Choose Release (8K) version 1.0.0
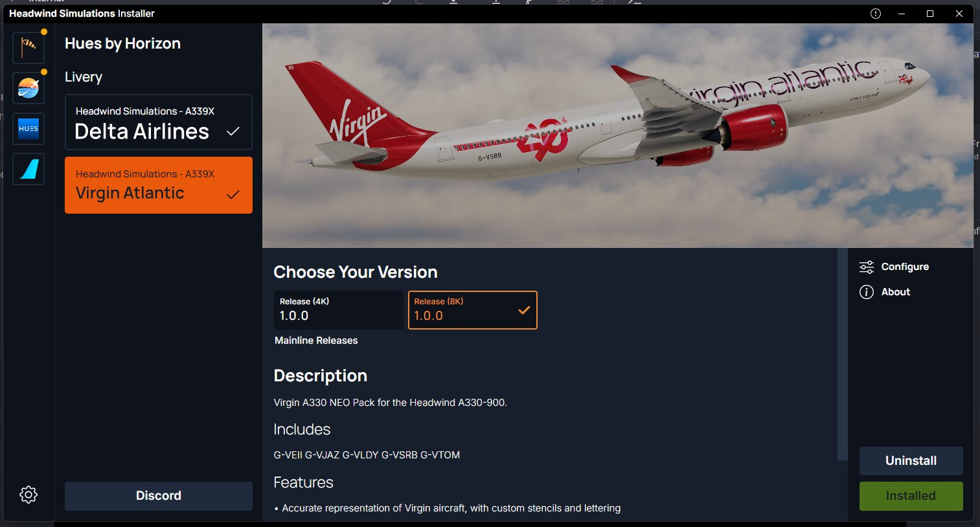Viewport: 980px width, 527px height. click(x=473, y=310)
